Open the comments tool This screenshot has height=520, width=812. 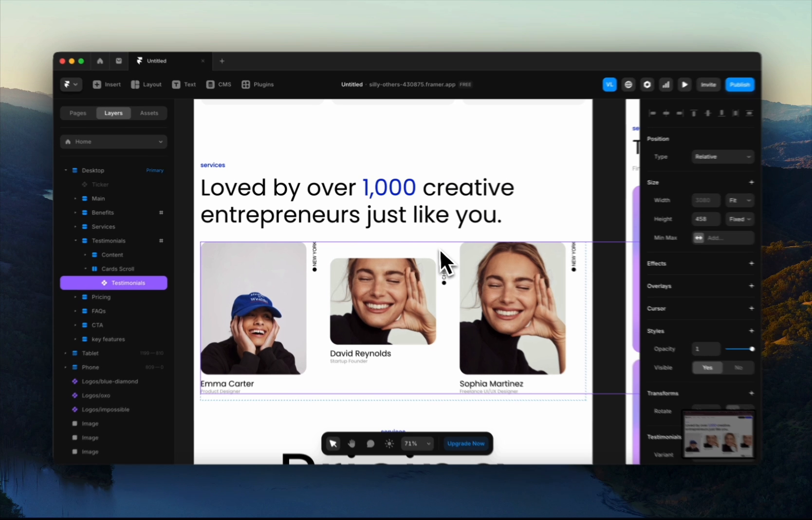(x=370, y=443)
